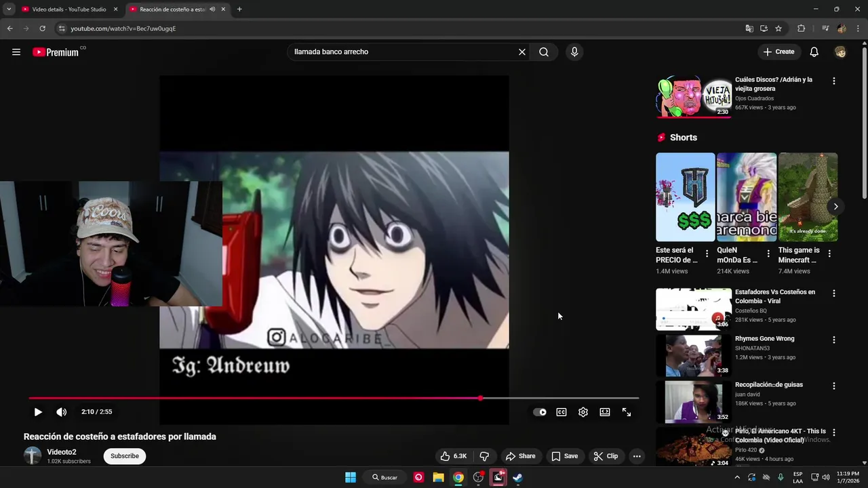
Task: Go back in browser history
Action: (x=9, y=28)
